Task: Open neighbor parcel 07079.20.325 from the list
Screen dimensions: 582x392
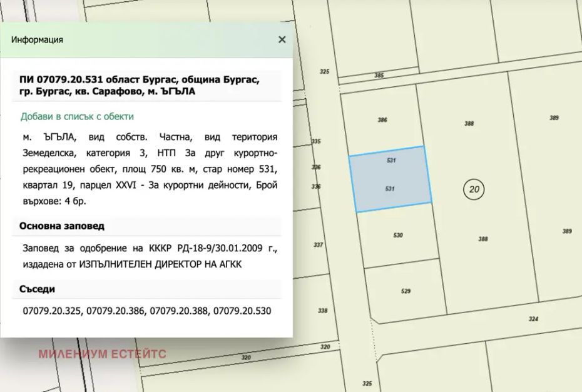Action: pos(52,311)
